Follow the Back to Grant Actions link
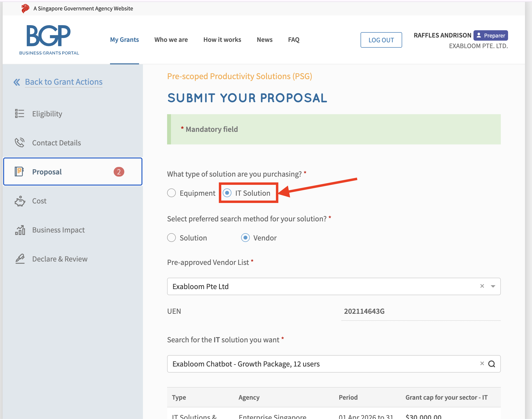The image size is (532, 419). click(x=64, y=82)
